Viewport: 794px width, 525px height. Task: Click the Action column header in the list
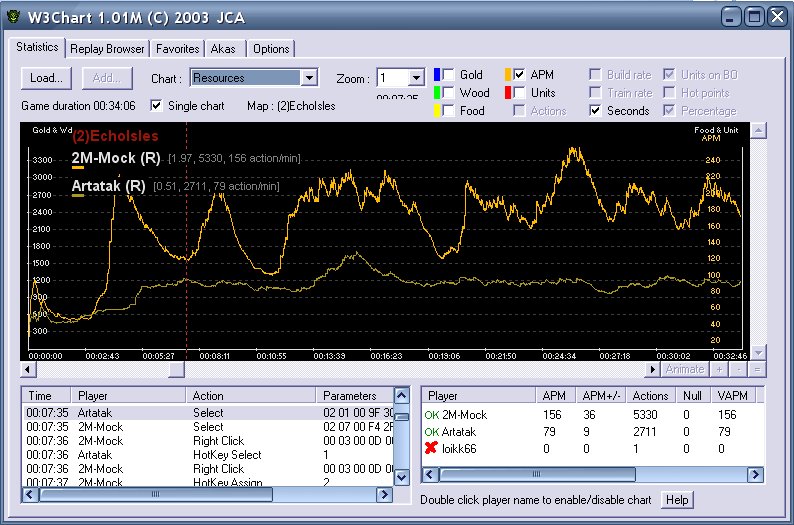pos(251,395)
